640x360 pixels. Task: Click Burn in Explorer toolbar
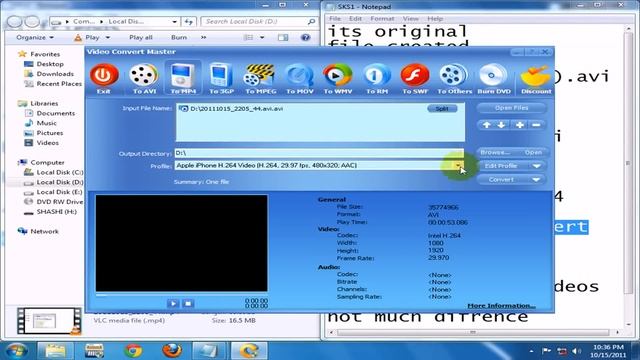[x=179, y=38]
